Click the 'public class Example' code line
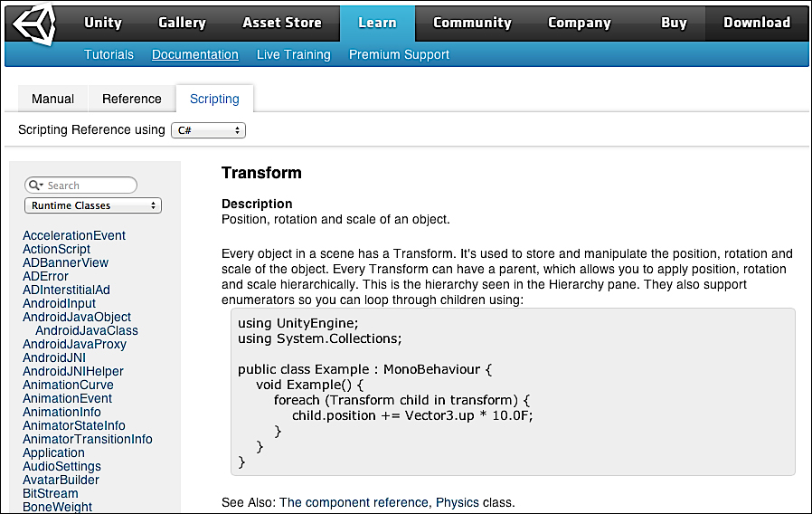This screenshot has width=812, height=514. pyautogui.click(x=364, y=369)
